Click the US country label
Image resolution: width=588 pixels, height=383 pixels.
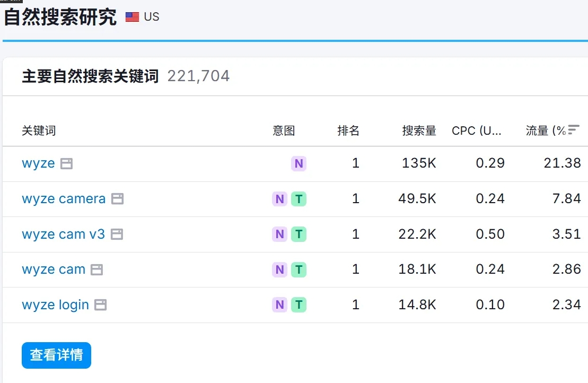tap(152, 17)
